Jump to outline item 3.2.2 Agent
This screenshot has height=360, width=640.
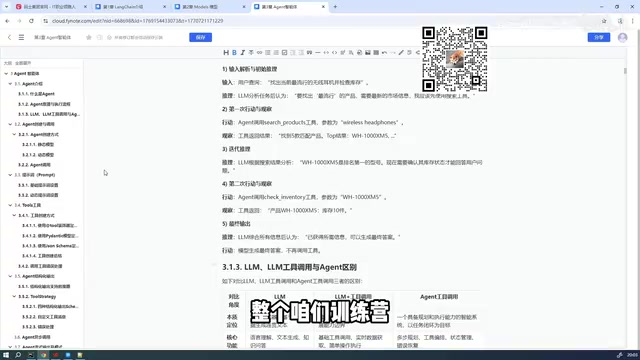[x=34, y=164]
